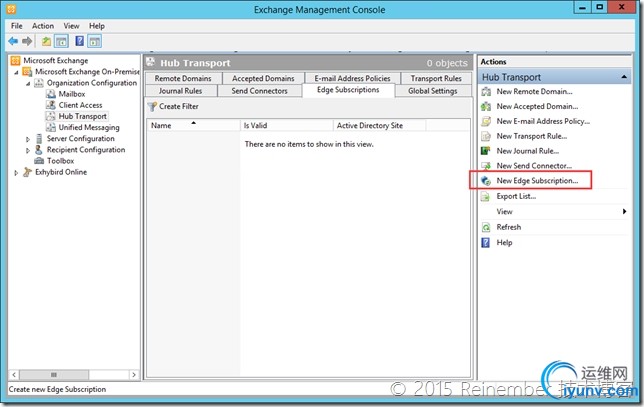Select Microsoft Exchange On-Premises tree item
This screenshot has height=407, width=644.
(x=87, y=72)
